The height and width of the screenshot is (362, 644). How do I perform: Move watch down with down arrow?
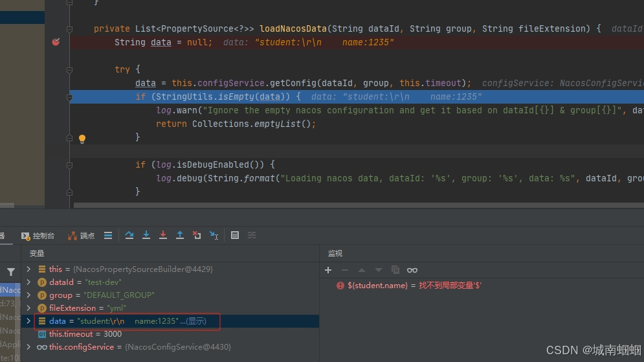tap(379, 270)
